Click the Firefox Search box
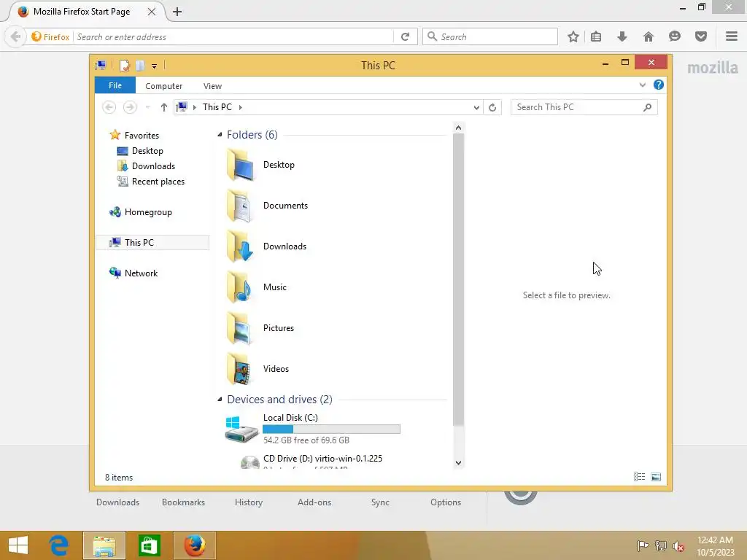747x560 pixels. click(x=490, y=36)
